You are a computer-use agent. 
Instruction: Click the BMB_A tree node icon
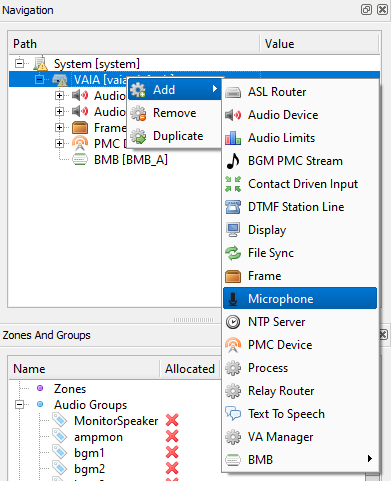[x=80, y=160]
